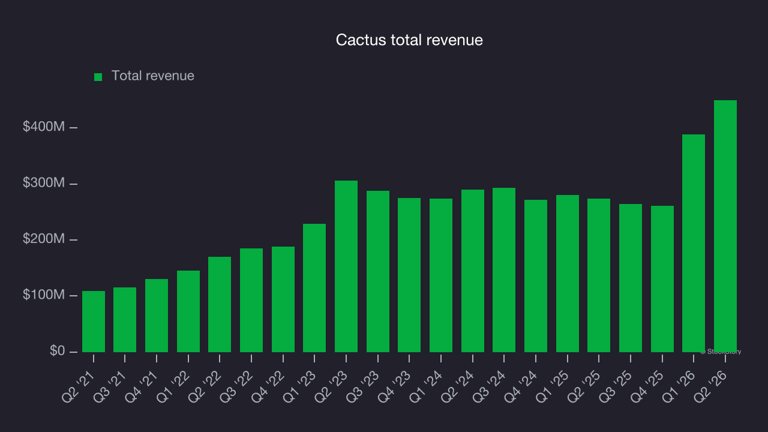Image resolution: width=768 pixels, height=432 pixels.
Task: Click the Q1 '23 x-axis label
Action: 300,387
